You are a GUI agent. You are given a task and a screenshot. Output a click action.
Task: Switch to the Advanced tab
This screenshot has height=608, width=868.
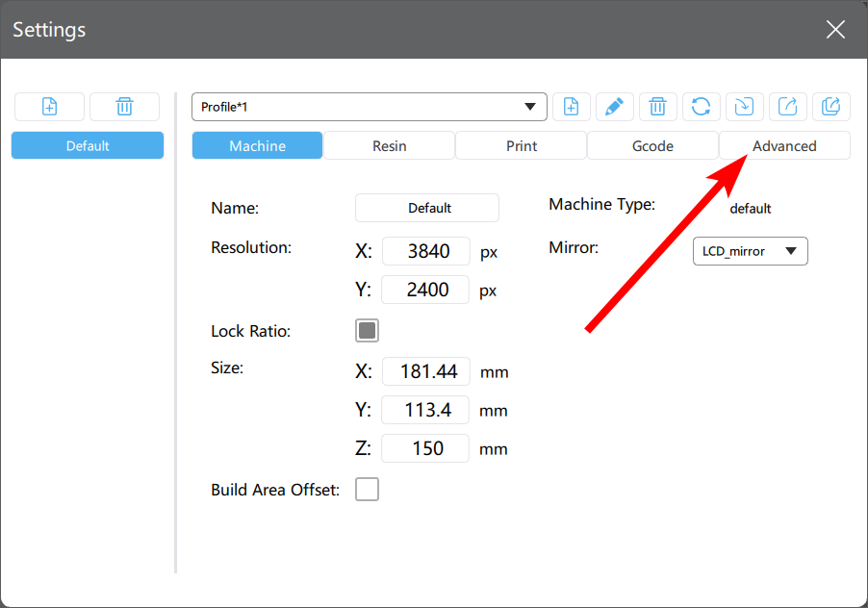click(785, 145)
